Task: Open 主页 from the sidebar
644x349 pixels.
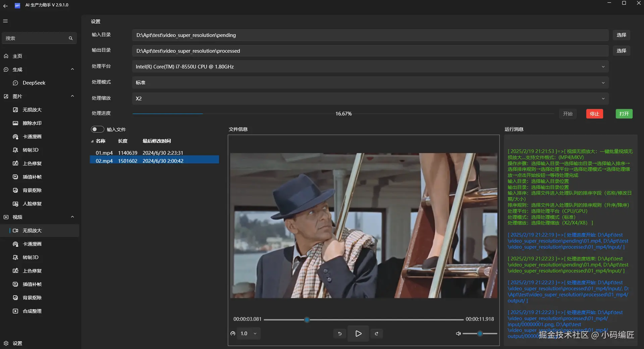Action: point(40,56)
